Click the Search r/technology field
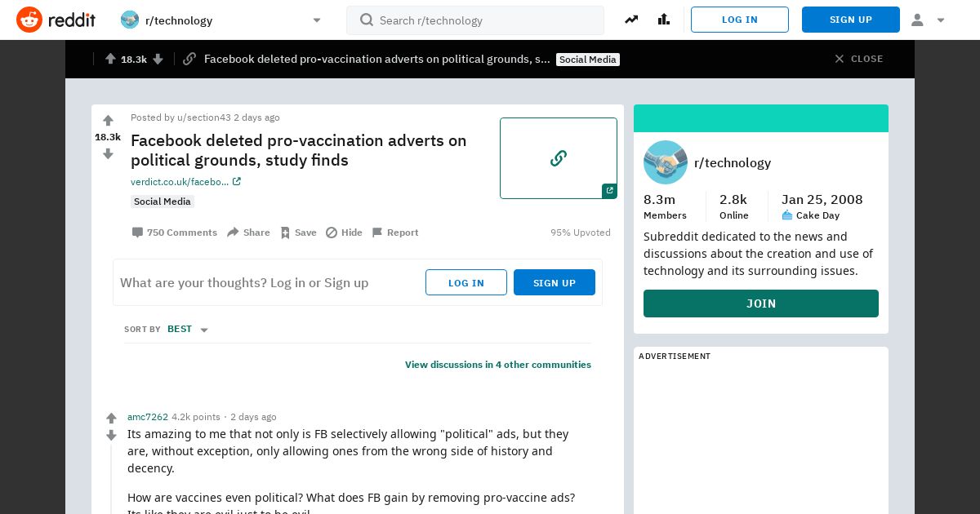The image size is (980, 514). (475, 20)
